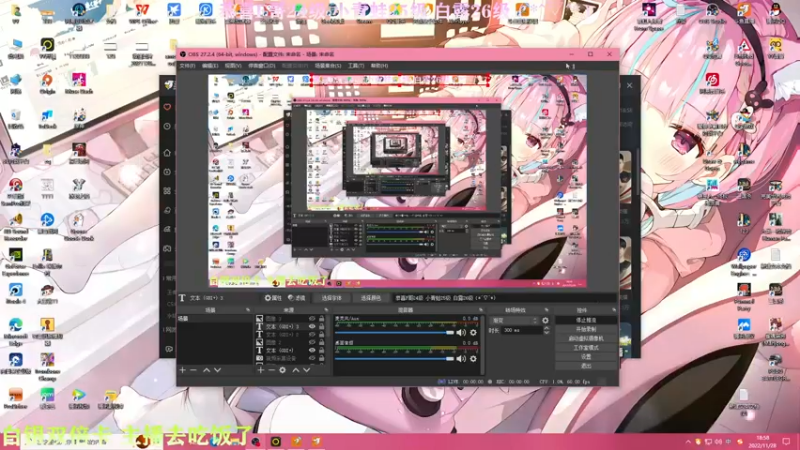Mute the 麦克风/Aux speaker icon

[x=461, y=333]
